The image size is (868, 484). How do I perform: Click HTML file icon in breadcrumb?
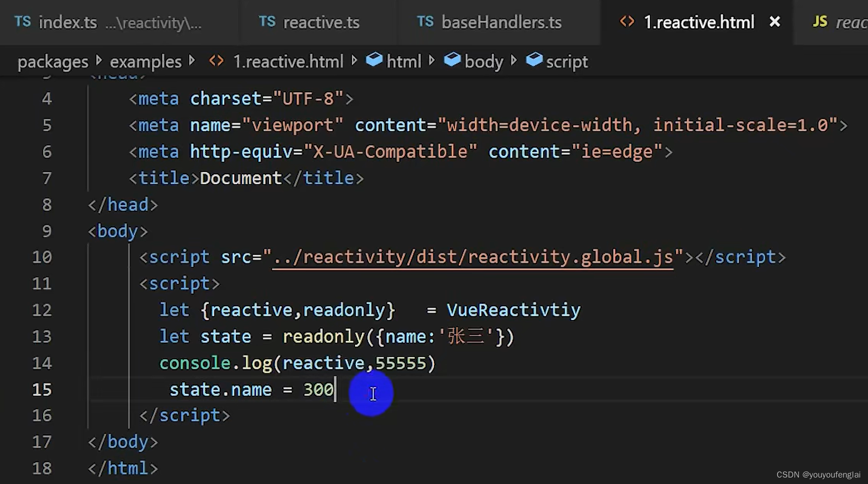pos(216,61)
